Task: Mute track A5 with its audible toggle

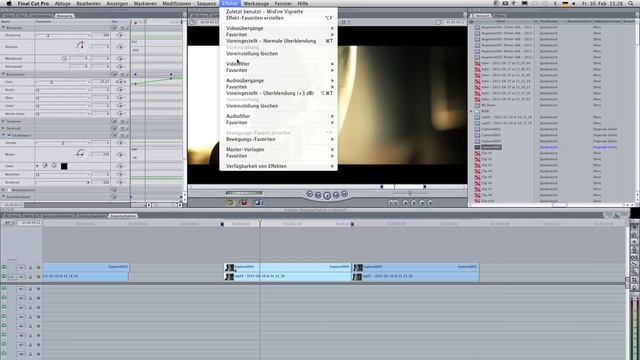Action: tap(4, 326)
